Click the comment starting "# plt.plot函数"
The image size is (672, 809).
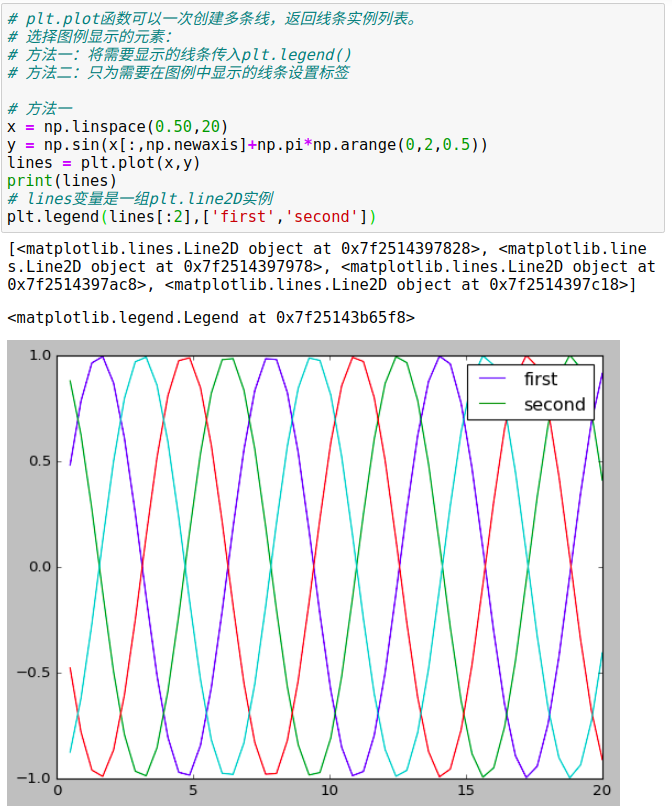coord(212,19)
